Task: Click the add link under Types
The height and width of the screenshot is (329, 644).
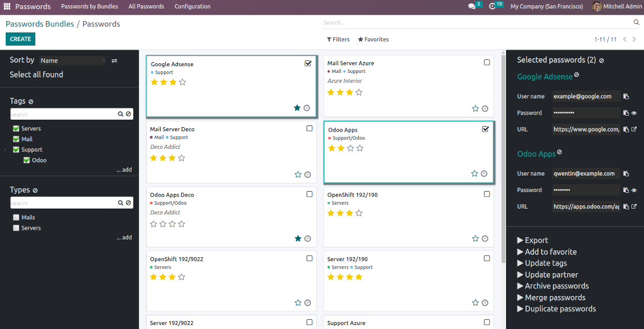Action: pos(124,237)
